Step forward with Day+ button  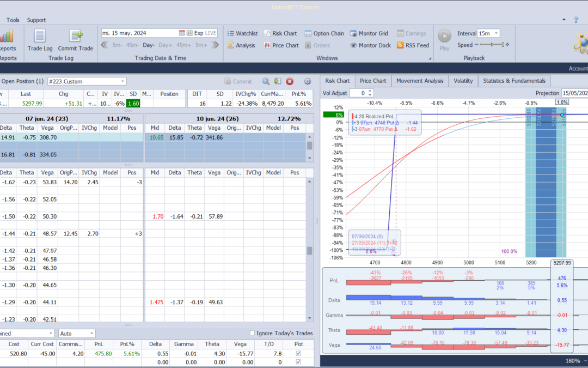pyautogui.click(x=165, y=45)
